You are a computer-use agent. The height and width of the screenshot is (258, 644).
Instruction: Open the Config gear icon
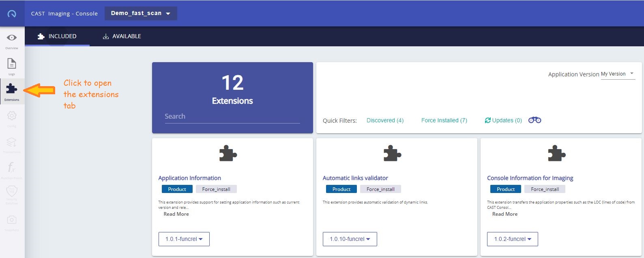(x=12, y=116)
